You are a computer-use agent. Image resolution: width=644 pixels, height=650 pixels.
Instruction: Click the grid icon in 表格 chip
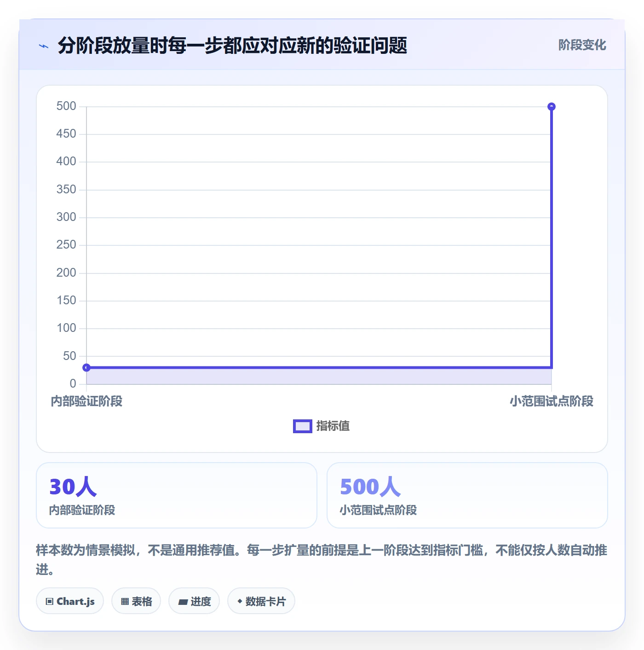125,602
